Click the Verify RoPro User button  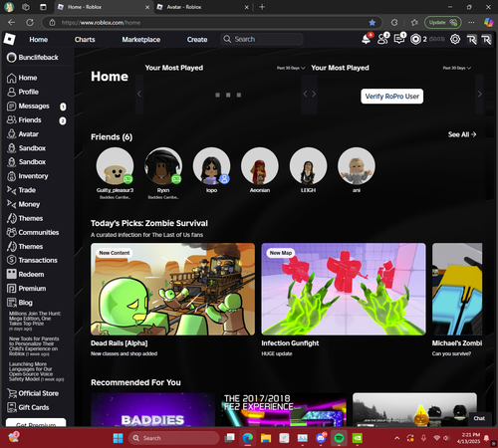coord(391,97)
